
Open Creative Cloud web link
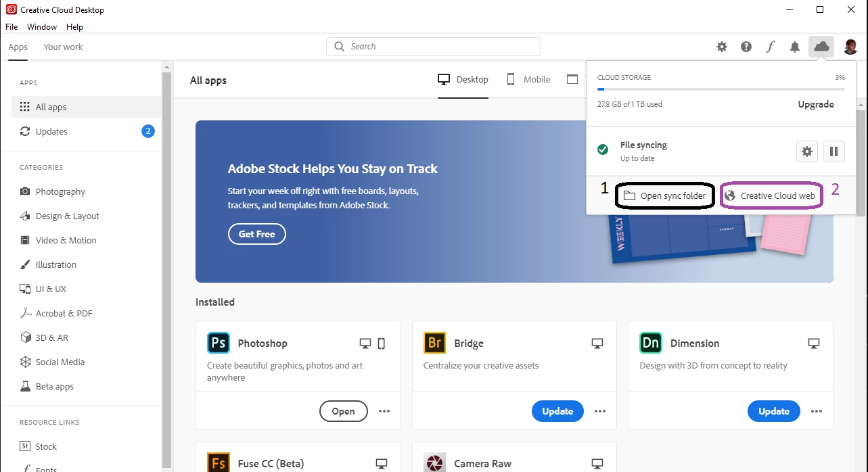coord(772,196)
